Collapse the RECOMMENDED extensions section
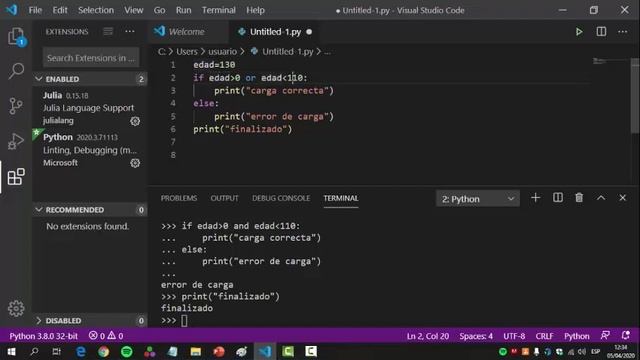Image resolution: width=640 pixels, height=360 pixels. 90,209
